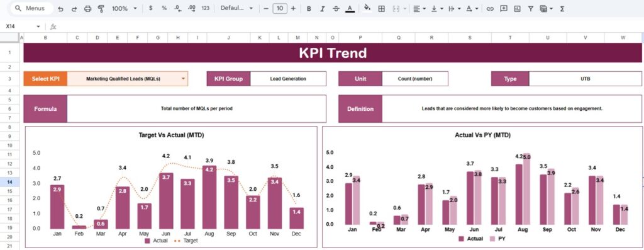Open the fill color picker
The width and height of the screenshot is (644, 250).
click(367, 8)
